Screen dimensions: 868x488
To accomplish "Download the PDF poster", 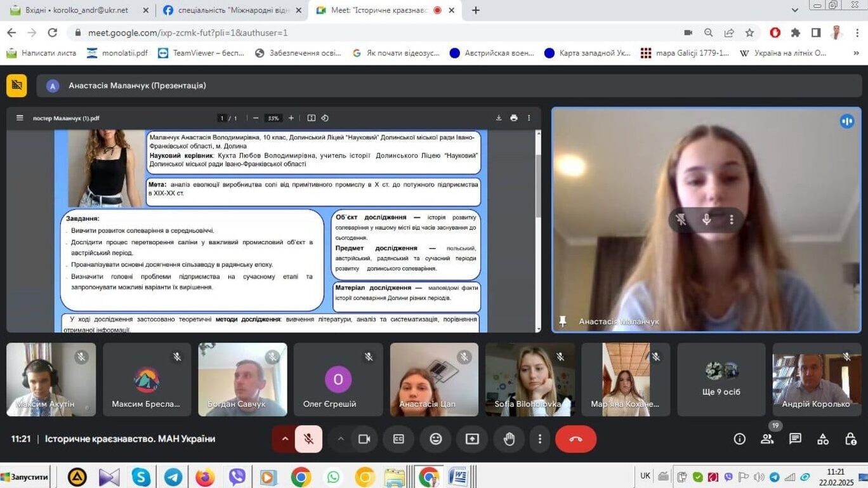I will coord(499,118).
